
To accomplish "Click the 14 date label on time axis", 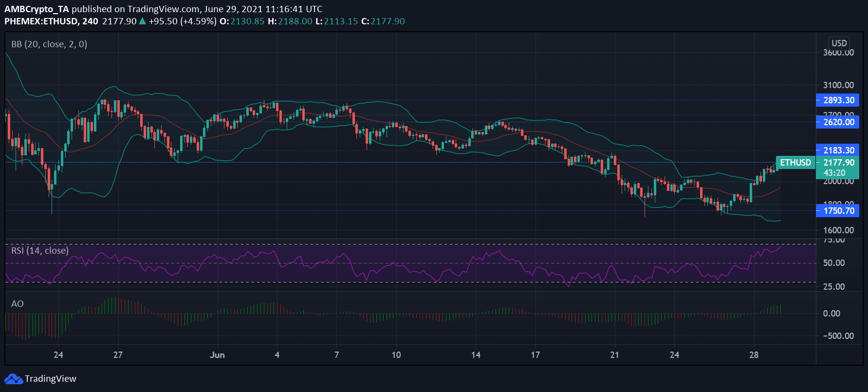I will (x=476, y=355).
